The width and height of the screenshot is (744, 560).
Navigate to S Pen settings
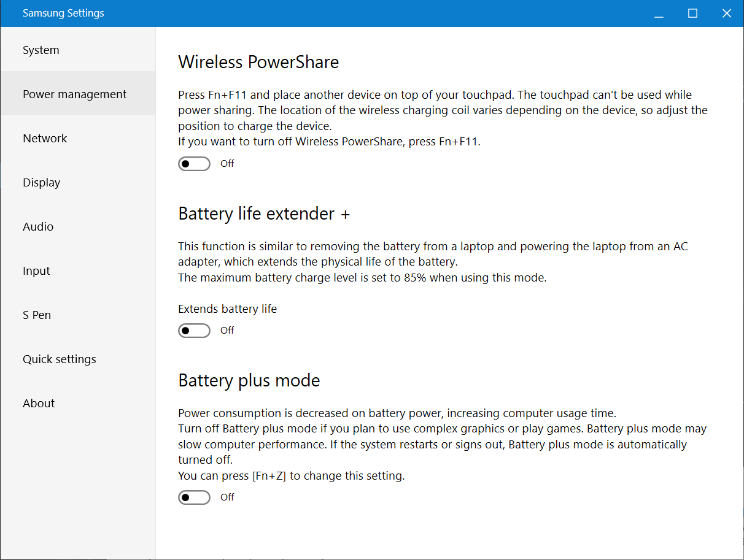pos(77,315)
